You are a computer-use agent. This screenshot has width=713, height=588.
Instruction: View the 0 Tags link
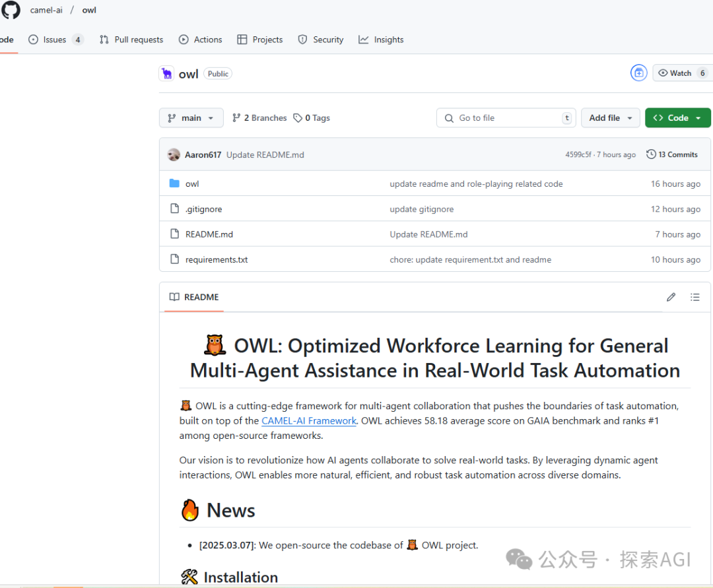312,117
